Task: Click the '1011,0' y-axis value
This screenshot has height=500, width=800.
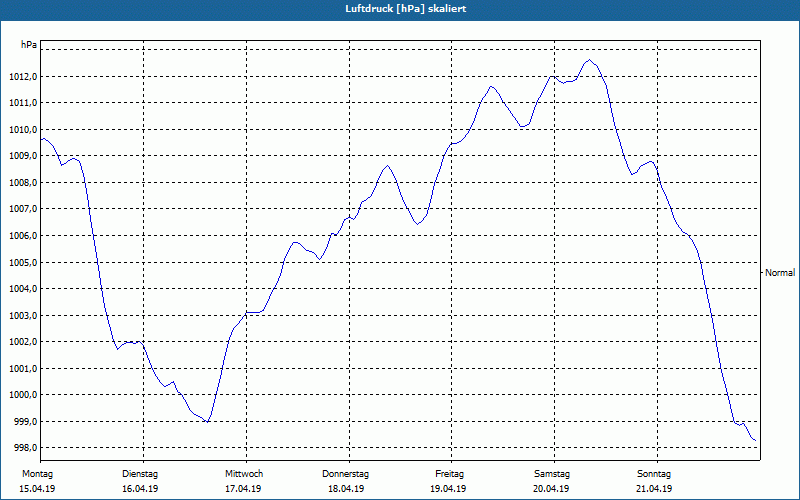Action: pos(23,103)
